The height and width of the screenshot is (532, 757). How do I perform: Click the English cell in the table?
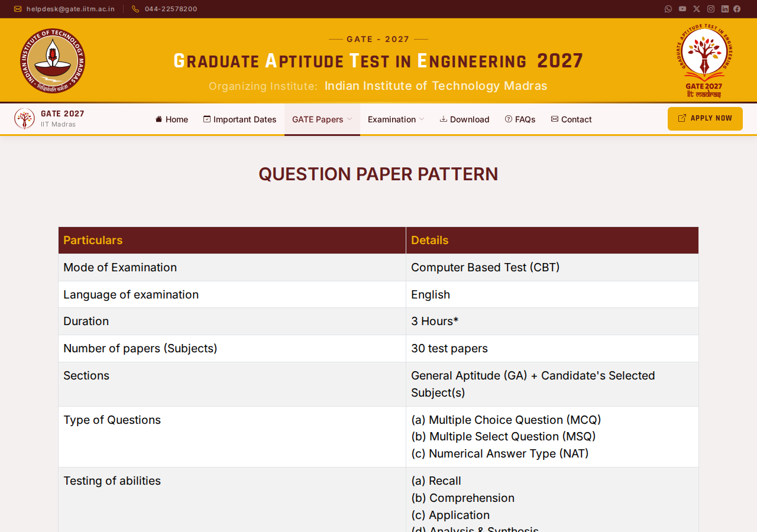(x=552, y=294)
